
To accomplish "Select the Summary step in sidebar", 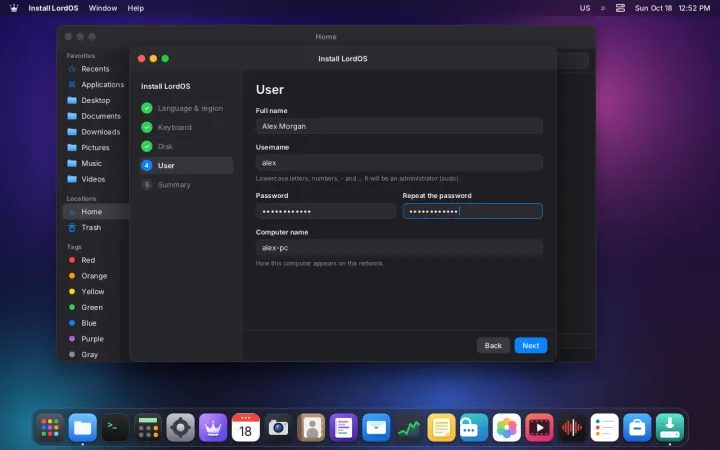I will pyautogui.click(x=186, y=185).
